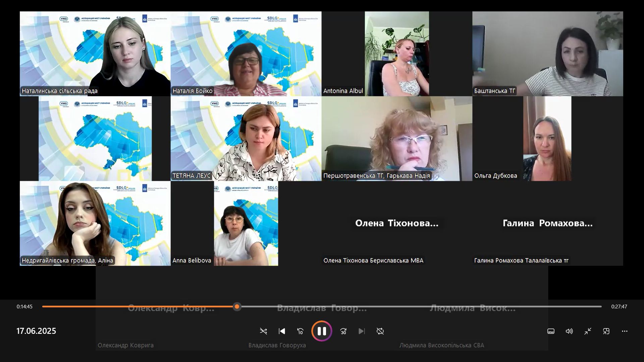Switch to mini player view
This screenshot has width=644, height=362.
point(606,331)
